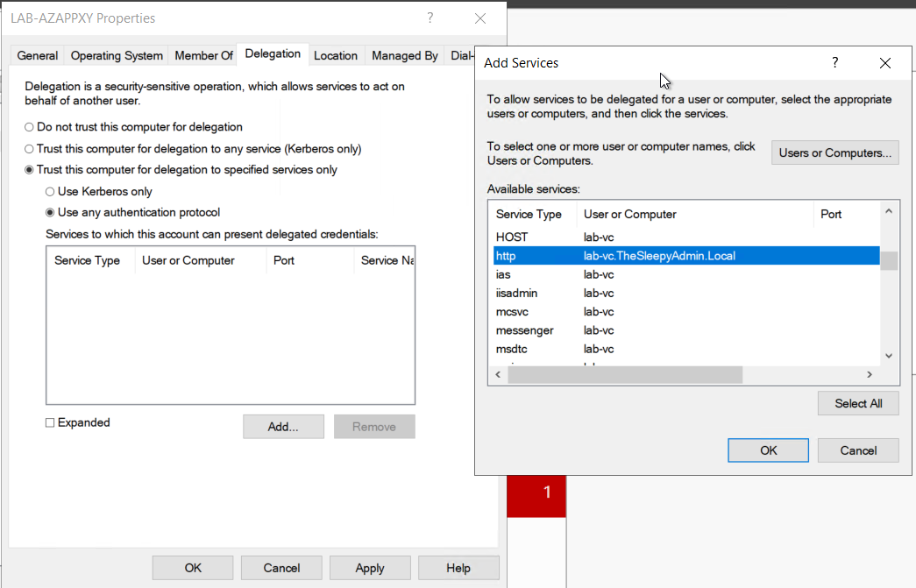Select delegation to any service (Kerberos only)
This screenshot has height=588, width=916.
(x=27, y=148)
